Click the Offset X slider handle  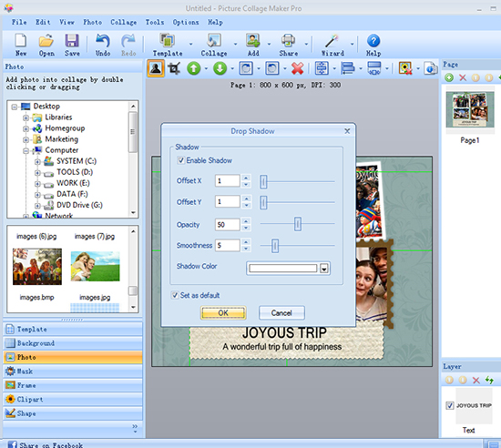pyautogui.click(x=263, y=182)
